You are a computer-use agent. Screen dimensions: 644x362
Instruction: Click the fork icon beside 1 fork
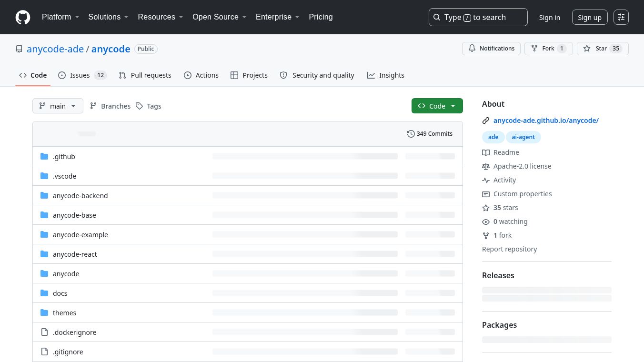coord(486,235)
